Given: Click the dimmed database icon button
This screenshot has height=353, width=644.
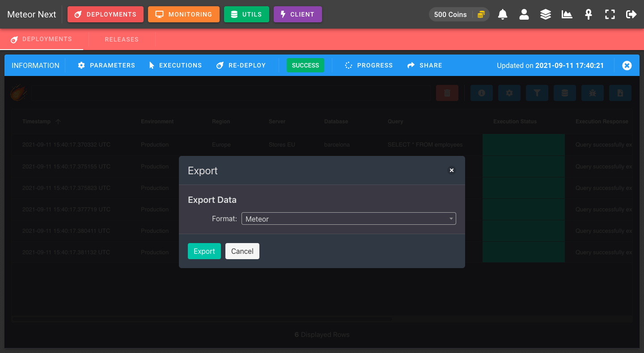Looking at the screenshot, I should point(565,93).
